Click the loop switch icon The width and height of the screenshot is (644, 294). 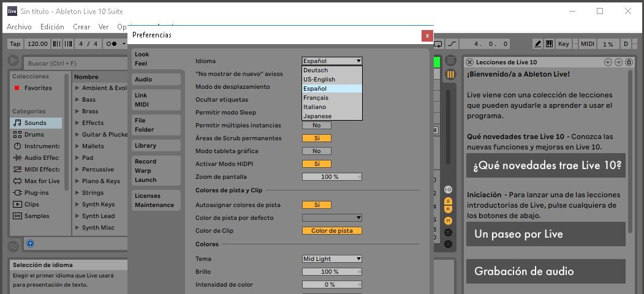pos(438,44)
